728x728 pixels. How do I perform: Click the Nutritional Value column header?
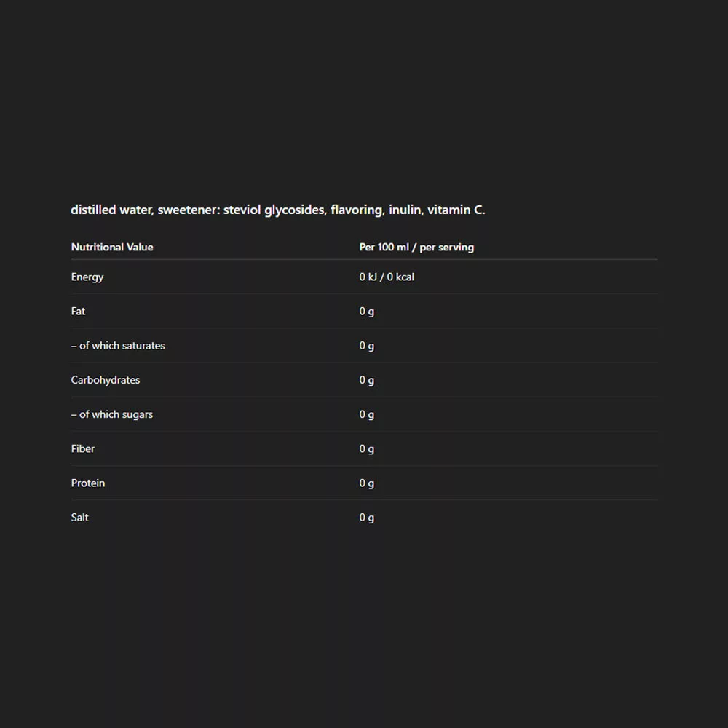coord(112,248)
